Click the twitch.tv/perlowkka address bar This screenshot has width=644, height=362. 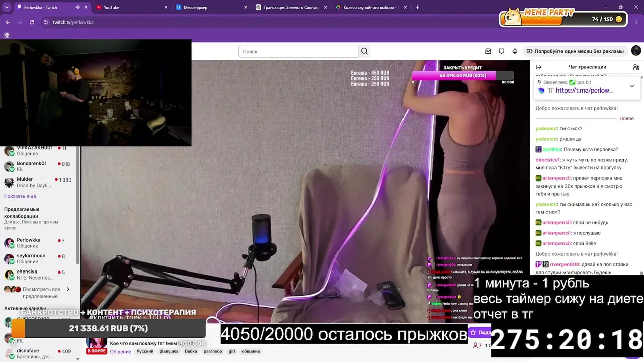pyautogui.click(x=73, y=22)
